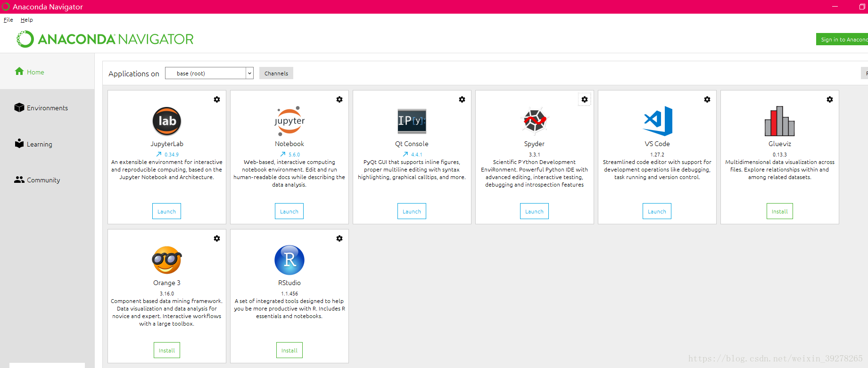Viewport: 868px width, 368px height.
Task: Launch Qt Console
Action: [x=412, y=211]
